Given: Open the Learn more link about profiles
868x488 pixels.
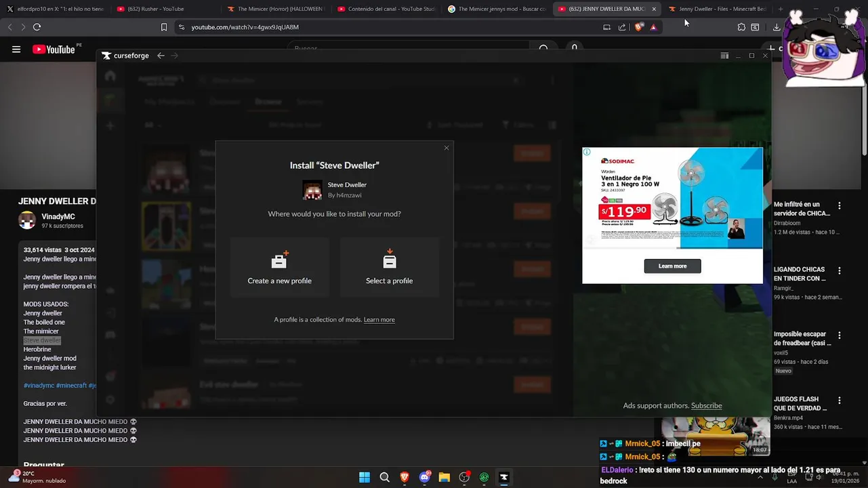Looking at the screenshot, I should 379,320.
